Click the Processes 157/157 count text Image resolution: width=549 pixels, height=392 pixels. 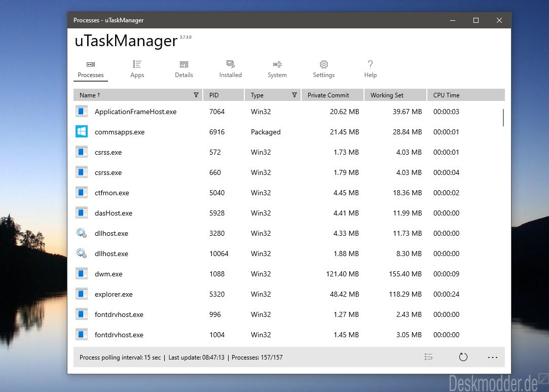[x=257, y=358]
